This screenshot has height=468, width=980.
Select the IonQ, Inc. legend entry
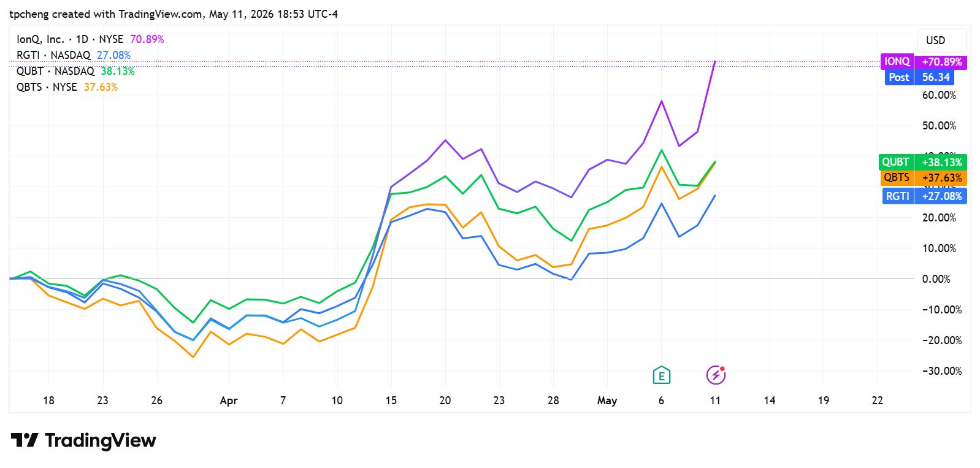tap(90, 39)
